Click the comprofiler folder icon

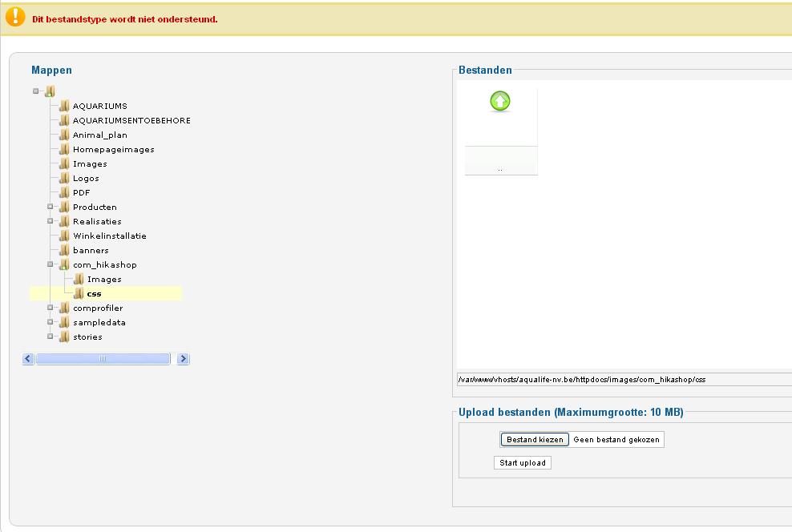point(64,308)
